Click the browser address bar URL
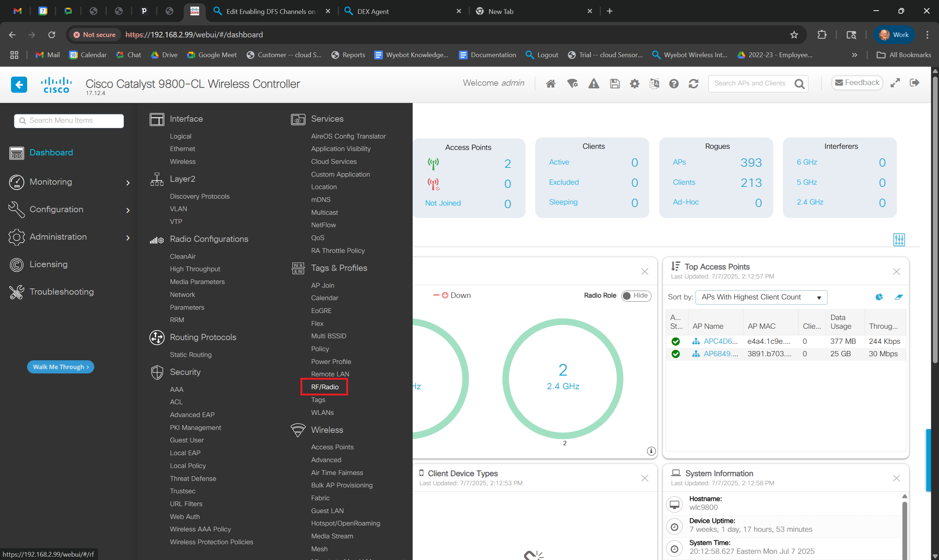The height and width of the screenshot is (560, 939). tap(194, 35)
